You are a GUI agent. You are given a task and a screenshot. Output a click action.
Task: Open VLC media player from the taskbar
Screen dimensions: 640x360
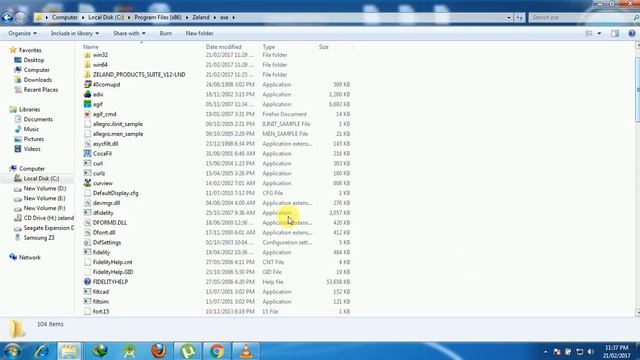pos(246,351)
